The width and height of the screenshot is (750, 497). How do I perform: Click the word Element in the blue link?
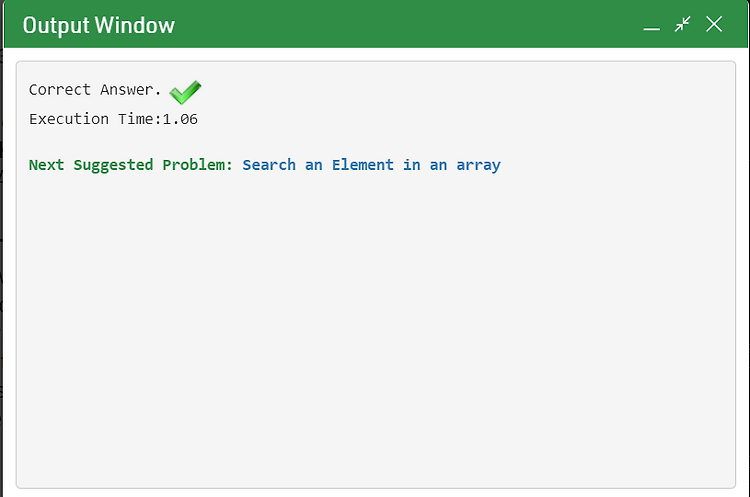tap(363, 165)
